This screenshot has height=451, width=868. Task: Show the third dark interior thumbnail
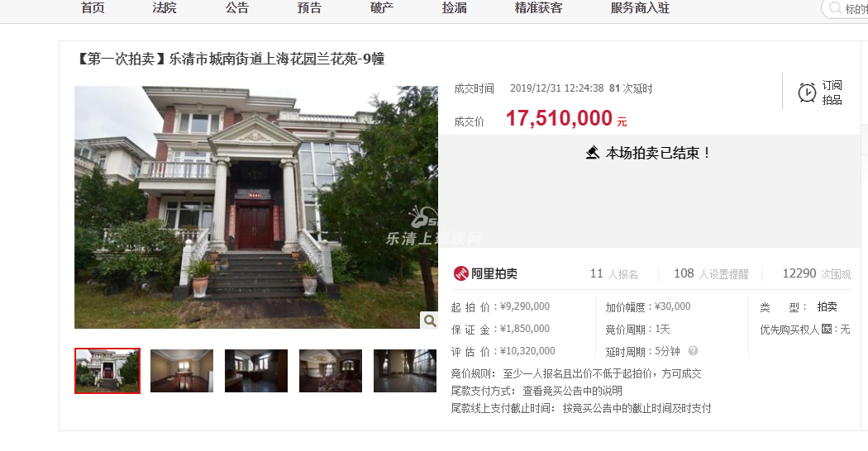(256, 371)
